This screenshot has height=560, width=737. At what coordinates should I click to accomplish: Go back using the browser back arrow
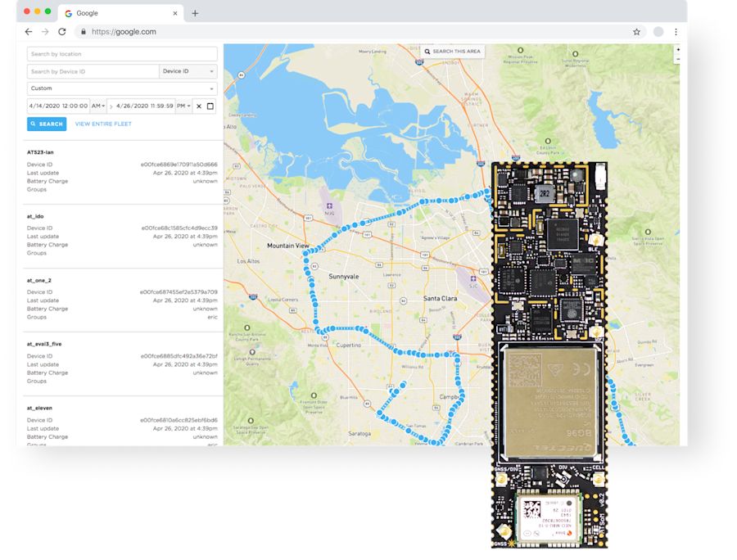tap(28, 31)
